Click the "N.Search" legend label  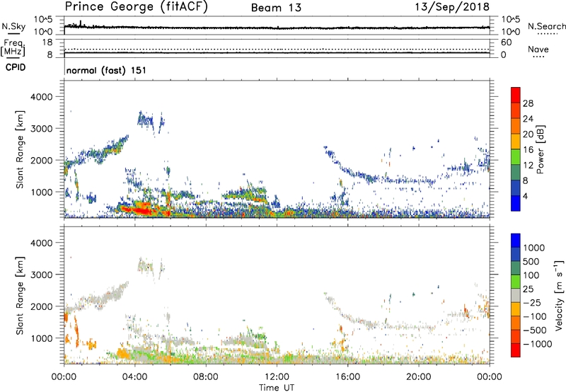point(546,26)
